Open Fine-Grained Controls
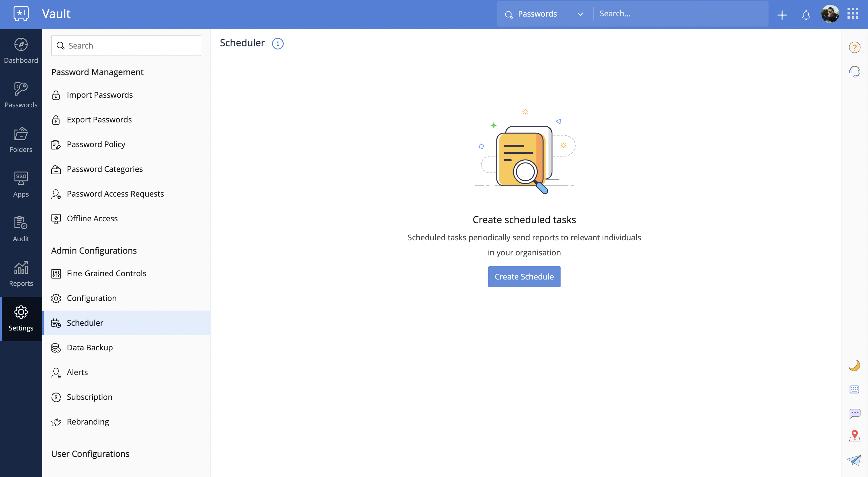The width and height of the screenshot is (868, 477). pyautogui.click(x=106, y=273)
